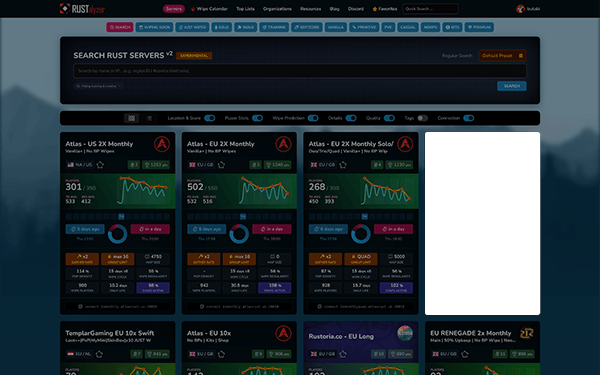Click Atlas logo on US 2X Monthly card
600x375 pixels.
point(162,144)
